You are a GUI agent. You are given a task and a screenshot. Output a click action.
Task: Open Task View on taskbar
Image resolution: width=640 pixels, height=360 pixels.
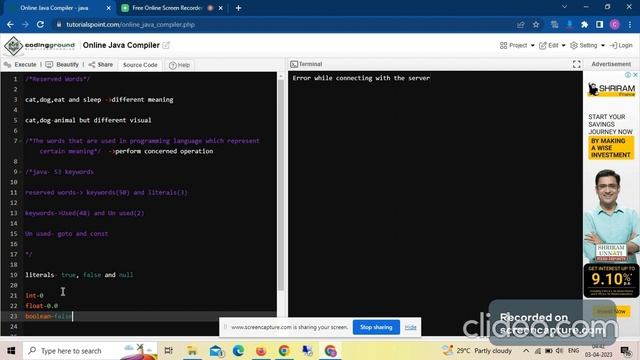168,351
